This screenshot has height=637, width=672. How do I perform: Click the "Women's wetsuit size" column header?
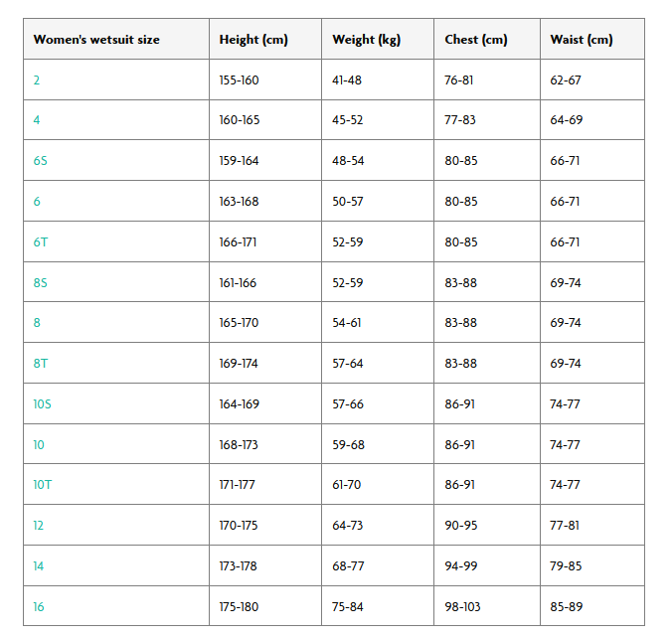pyautogui.click(x=96, y=40)
